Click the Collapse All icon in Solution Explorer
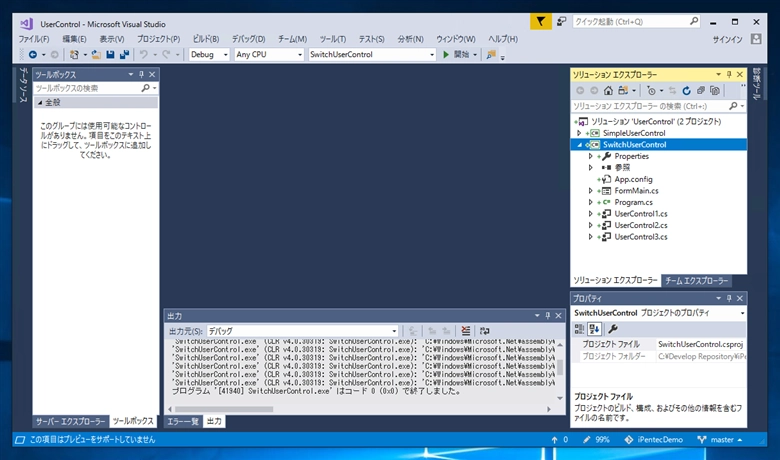The height and width of the screenshot is (460, 780). 700,91
